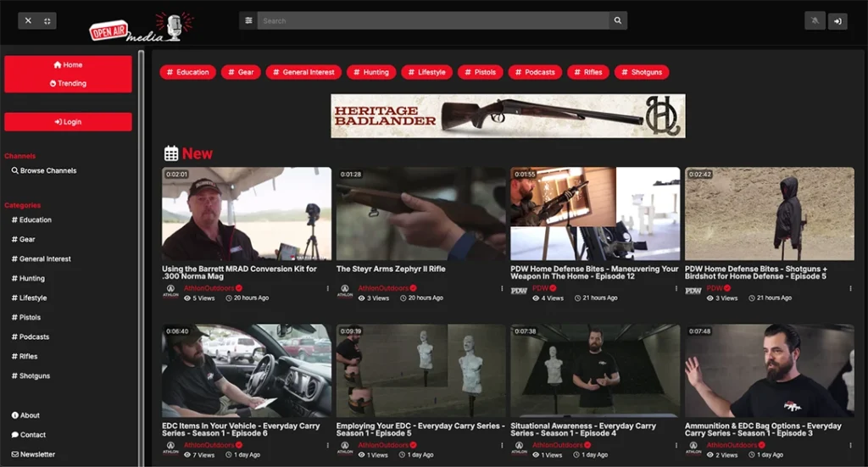The height and width of the screenshot is (467, 868).
Task: Select Trending in the sidebar
Action: pyautogui.click(x=68, y=83)
